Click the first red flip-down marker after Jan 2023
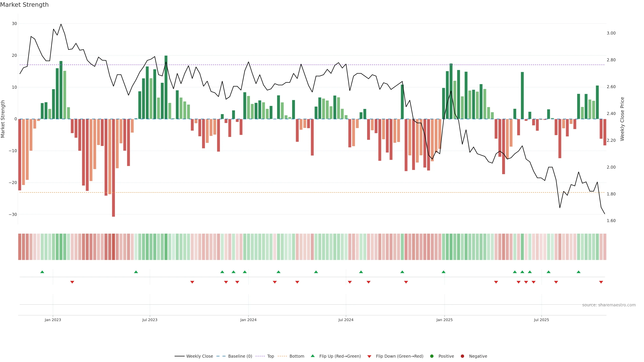 [x=72, y=282]
